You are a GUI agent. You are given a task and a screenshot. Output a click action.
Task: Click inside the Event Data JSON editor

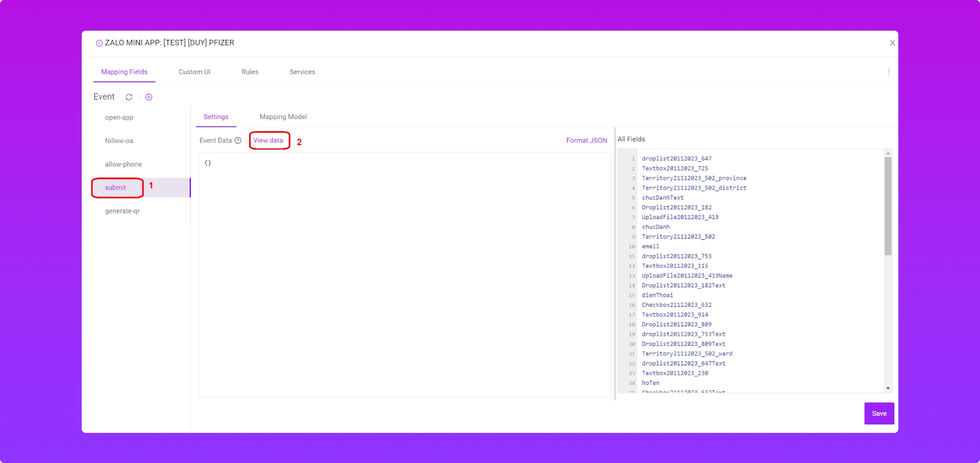pos(404,275)
